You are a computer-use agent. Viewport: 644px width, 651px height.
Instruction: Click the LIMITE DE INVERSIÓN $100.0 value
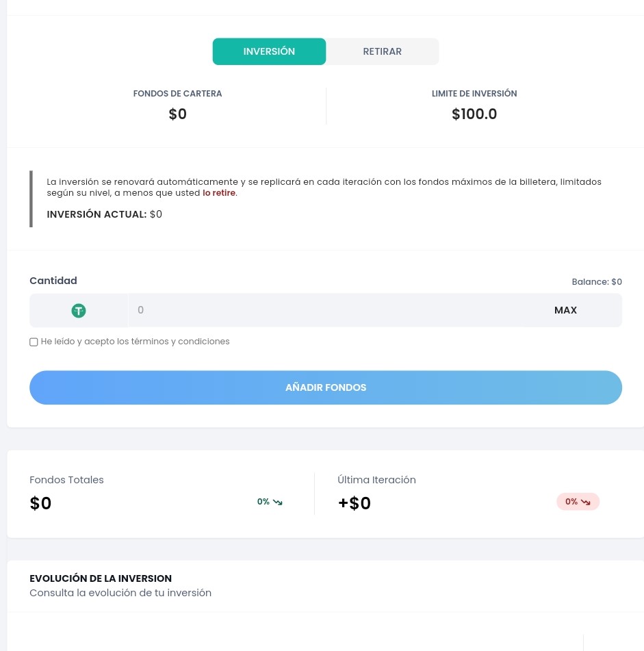coord(474,114)
